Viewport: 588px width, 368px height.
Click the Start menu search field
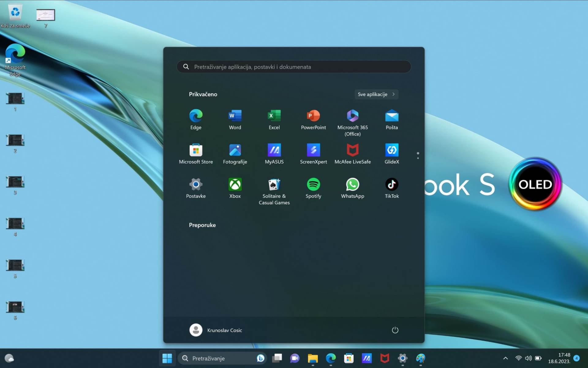pos(293,67)
